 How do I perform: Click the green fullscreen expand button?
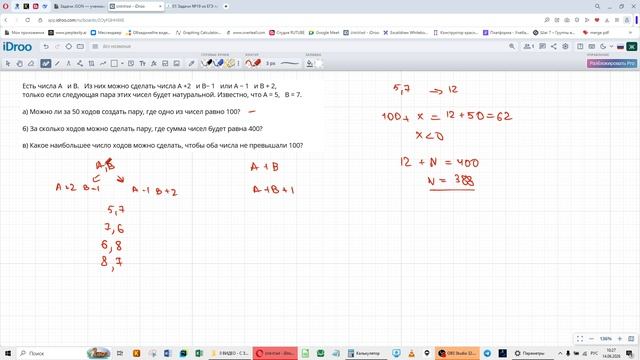(632, 47)
